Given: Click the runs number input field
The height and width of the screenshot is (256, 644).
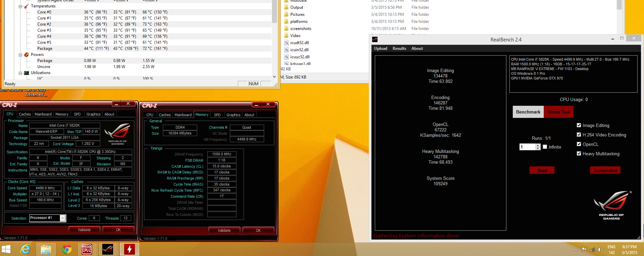Looking at the screenshot, I should coord(528,147).
